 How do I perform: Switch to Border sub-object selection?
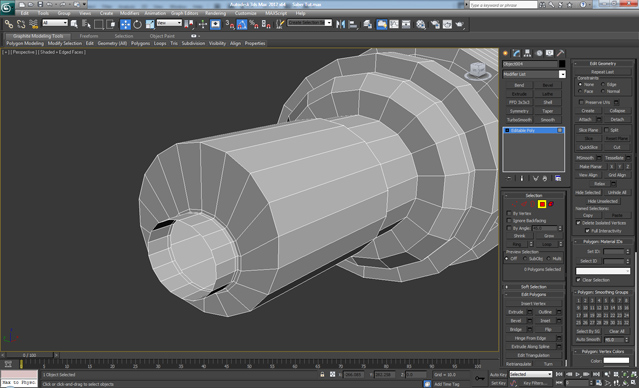pyautogui.click(x=533, y=204)
